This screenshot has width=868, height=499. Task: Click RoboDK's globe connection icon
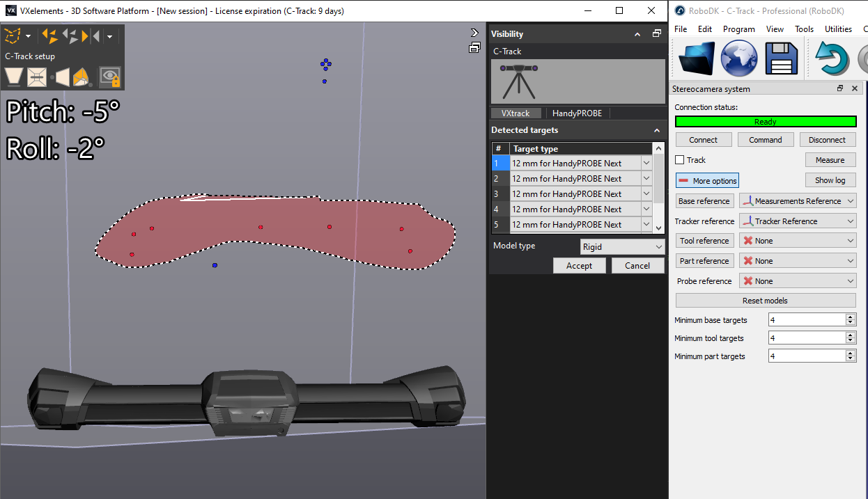pyautogui.click(x=738, y=58)
